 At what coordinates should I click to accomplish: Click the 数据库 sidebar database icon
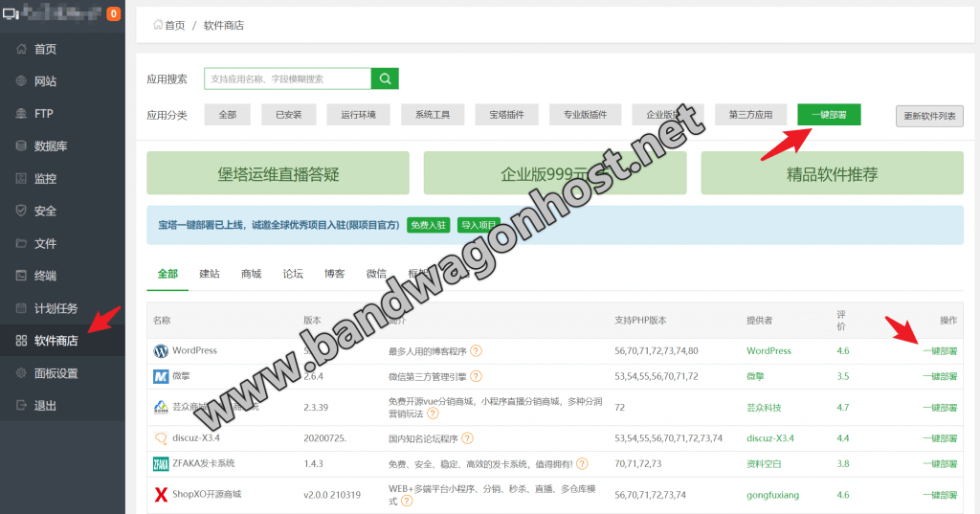tap(21, 145)
